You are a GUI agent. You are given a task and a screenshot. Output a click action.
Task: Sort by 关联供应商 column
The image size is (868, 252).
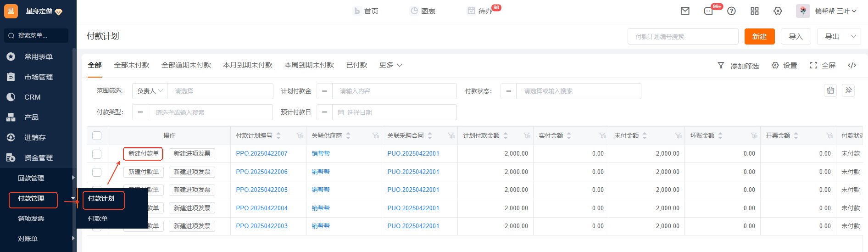pos(348,135)
